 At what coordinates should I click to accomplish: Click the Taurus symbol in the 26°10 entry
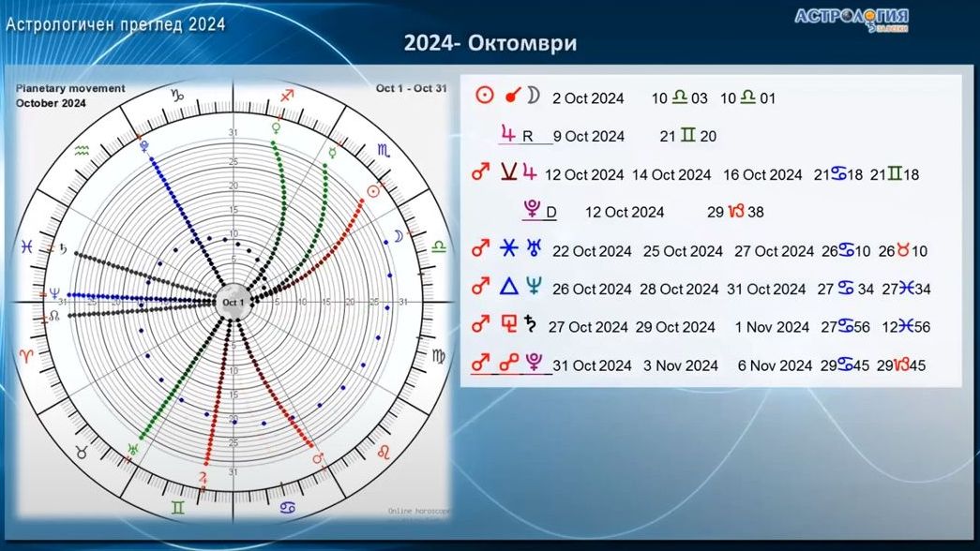[903, 250]
